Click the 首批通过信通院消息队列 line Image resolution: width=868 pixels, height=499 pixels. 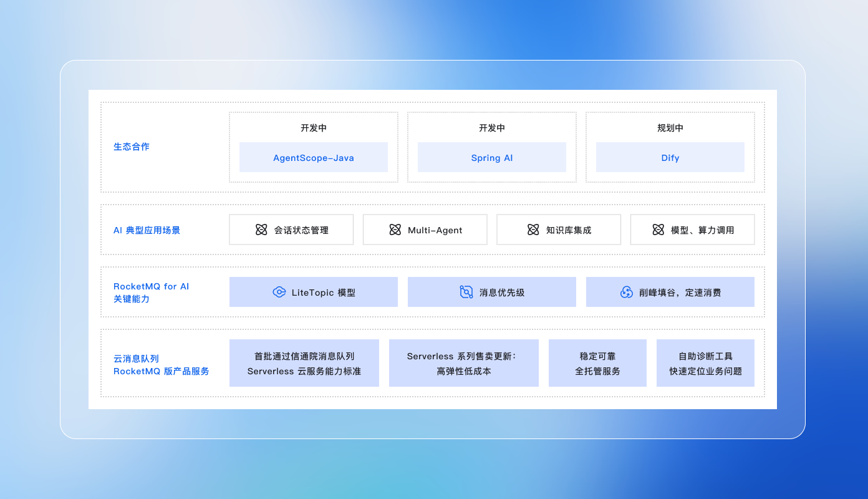point(304,356)
